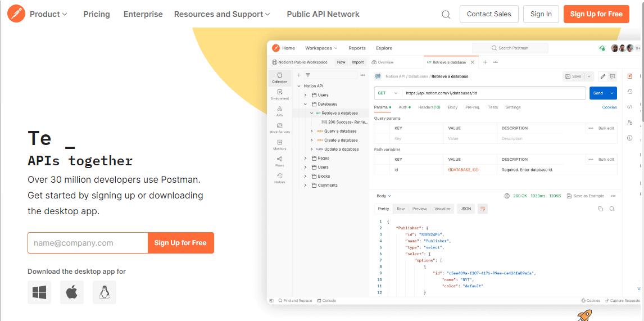Viewport: 644px width, 321px height.
Task: Open a new request tab with the plus icon
Action: click(485, 62)
